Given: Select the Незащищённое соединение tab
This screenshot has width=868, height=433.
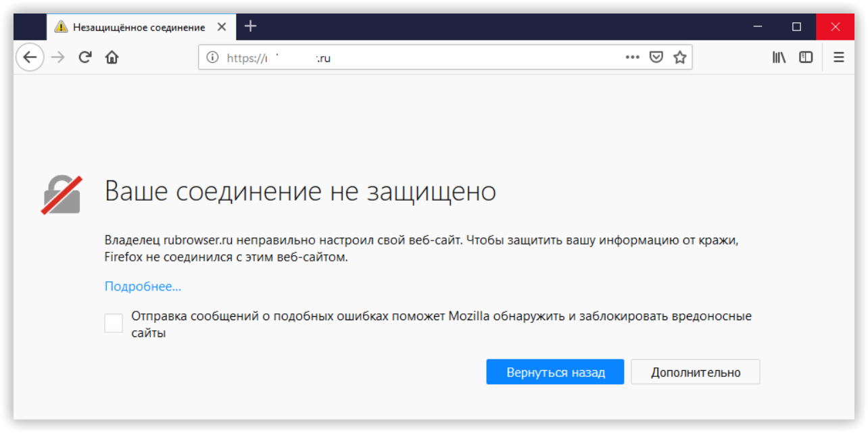Looking at the screenshot, I should [141, 27].
